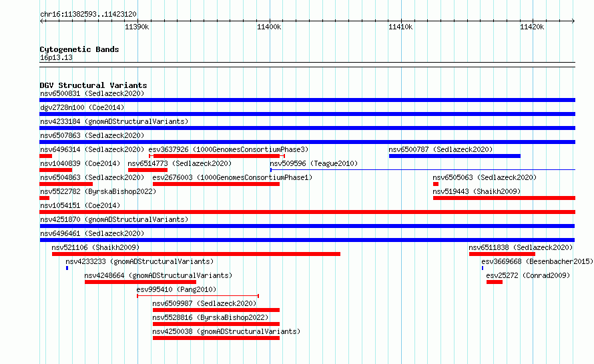The width and height of the screenshot is (594, 364).
Task: Click the nsv521106 (Shaikh2009) label
Action: (x=95, y=247)
